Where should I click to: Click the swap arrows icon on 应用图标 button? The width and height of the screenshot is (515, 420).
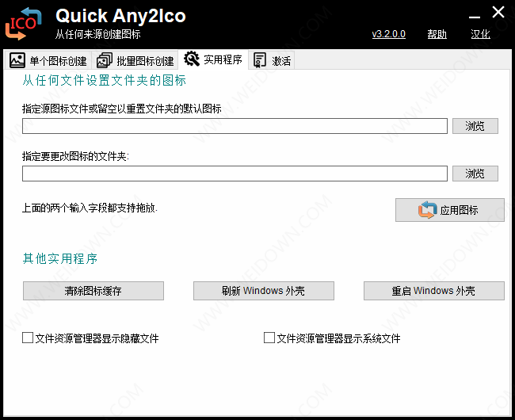coord(427,210)
